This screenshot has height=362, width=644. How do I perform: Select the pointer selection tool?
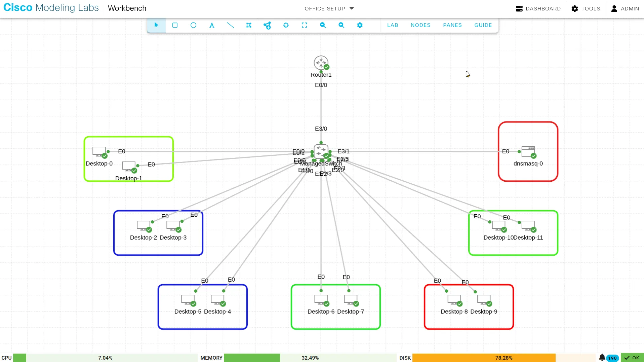coord(156,25)
